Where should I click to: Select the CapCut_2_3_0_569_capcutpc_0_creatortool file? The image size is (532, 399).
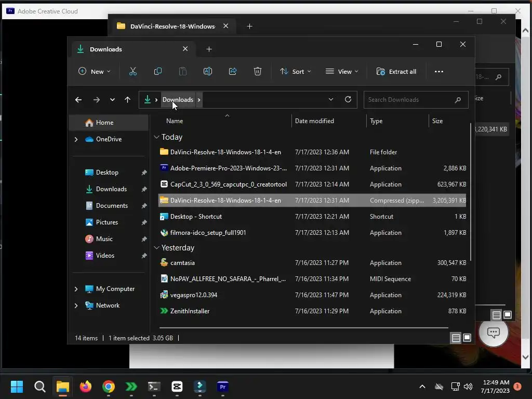click(312, 184)
